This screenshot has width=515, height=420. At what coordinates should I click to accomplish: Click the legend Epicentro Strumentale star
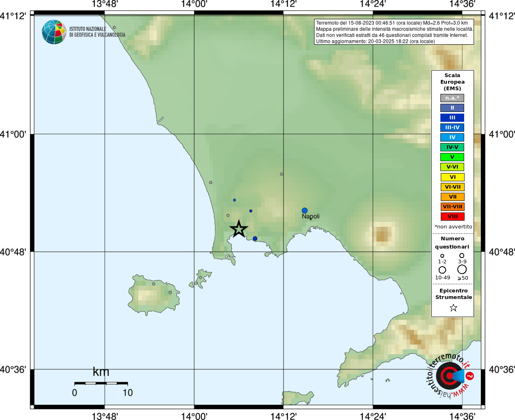[x=453, y=308]
